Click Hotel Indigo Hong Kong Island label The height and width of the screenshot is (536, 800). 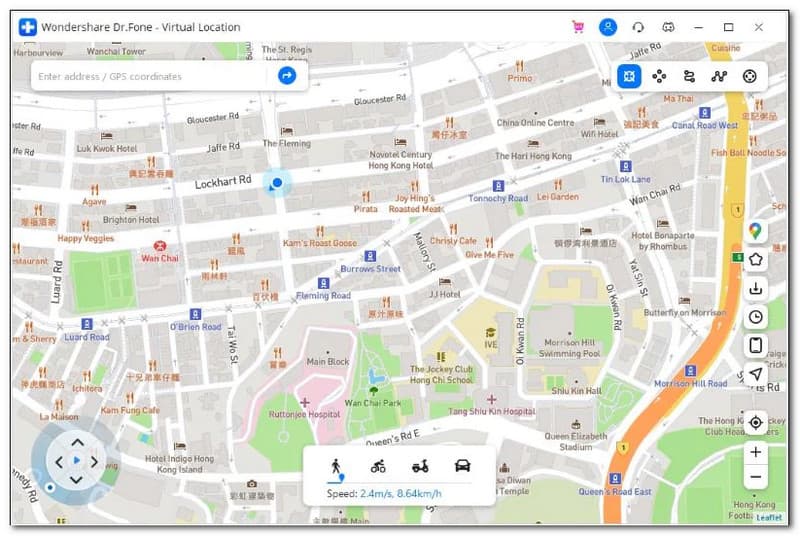click(180, 464)
